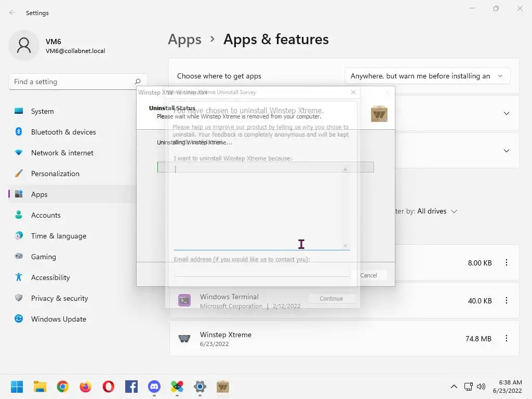The image size is (532, 399).
Task: Click the volume speaker tray icon
Action: tap(481, 387)
